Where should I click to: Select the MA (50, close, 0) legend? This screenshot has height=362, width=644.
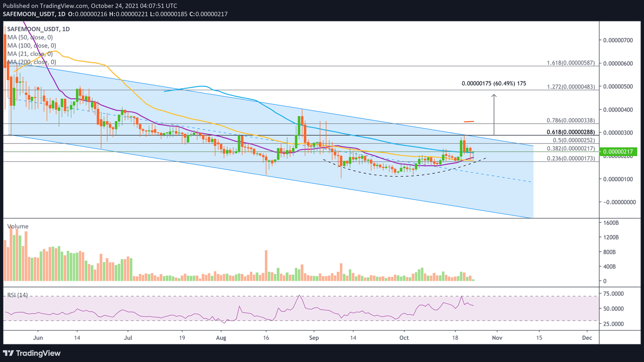click(30, 37)
